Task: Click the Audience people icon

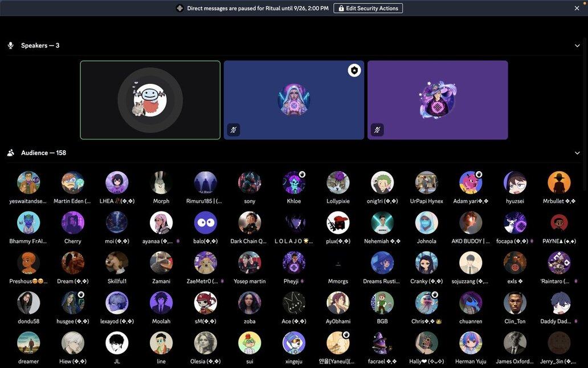Action: tap(10, 153)
